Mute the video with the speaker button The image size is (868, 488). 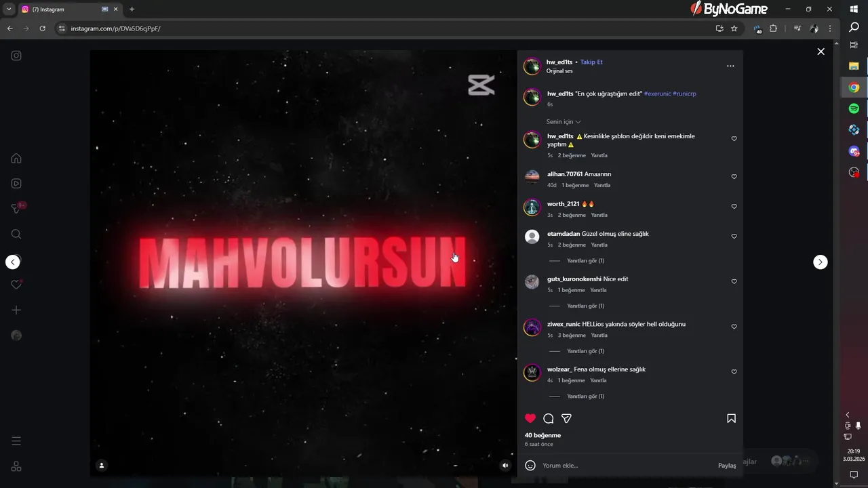(x=505, y=466)
